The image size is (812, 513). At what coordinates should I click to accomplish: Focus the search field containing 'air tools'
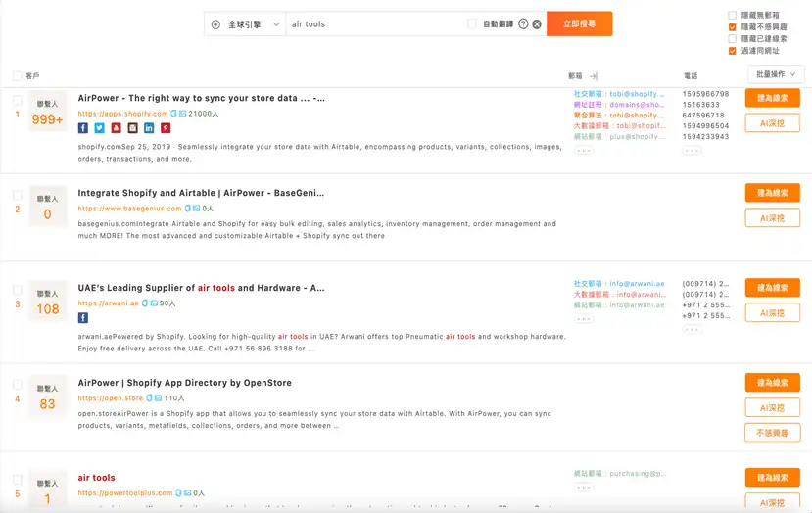[x=375, y=24]
